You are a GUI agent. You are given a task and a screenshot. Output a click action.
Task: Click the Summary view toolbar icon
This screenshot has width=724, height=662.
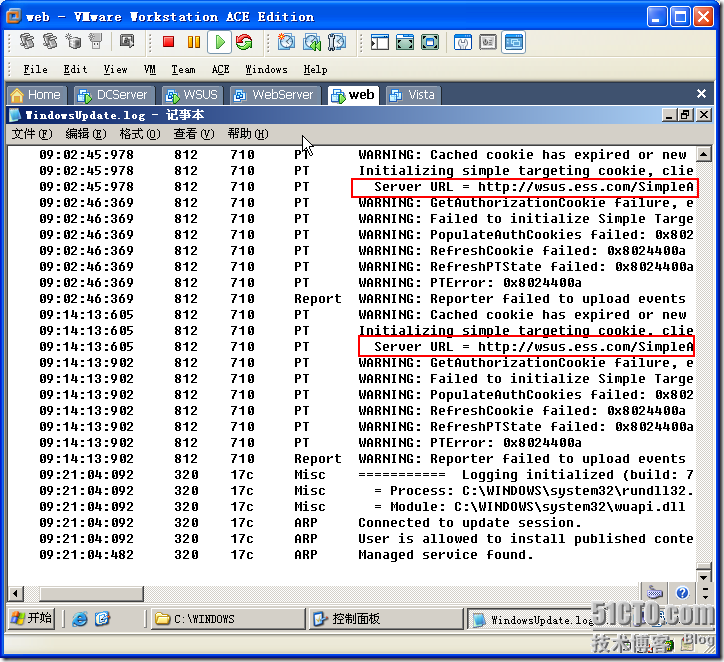pyautogui.click(x=463, y=42)
